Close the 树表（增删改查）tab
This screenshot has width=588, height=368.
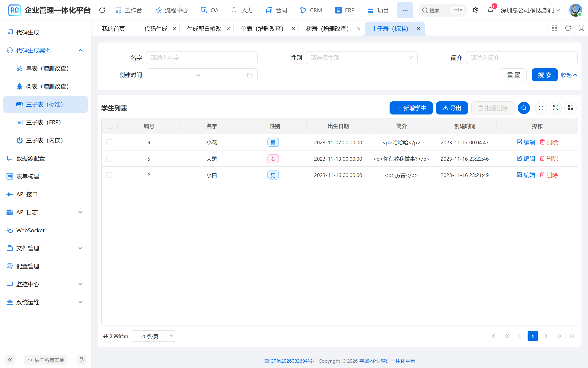point(359,29)
